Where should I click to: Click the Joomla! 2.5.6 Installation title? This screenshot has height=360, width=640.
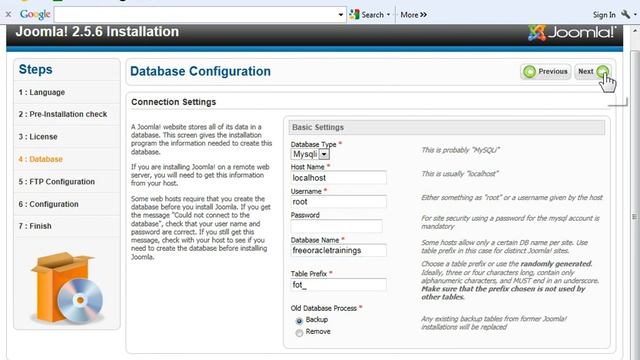pyautogui.click(x=97, y=32)
